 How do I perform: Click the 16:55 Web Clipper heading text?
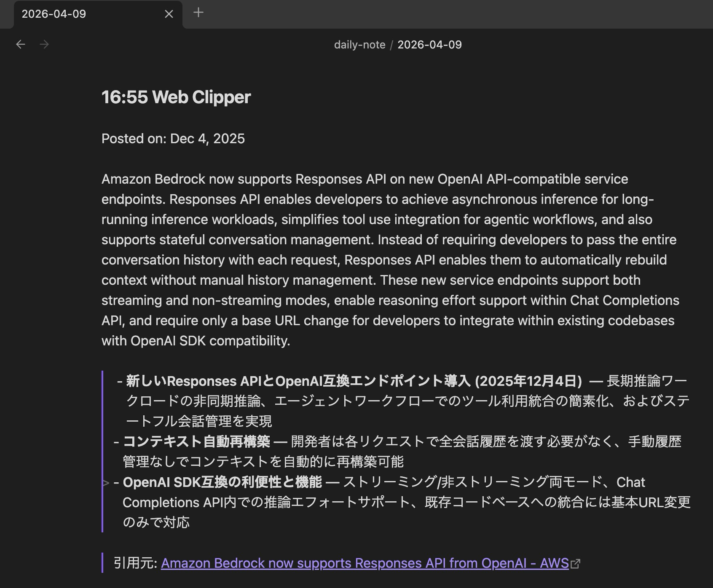pos(176,97)
